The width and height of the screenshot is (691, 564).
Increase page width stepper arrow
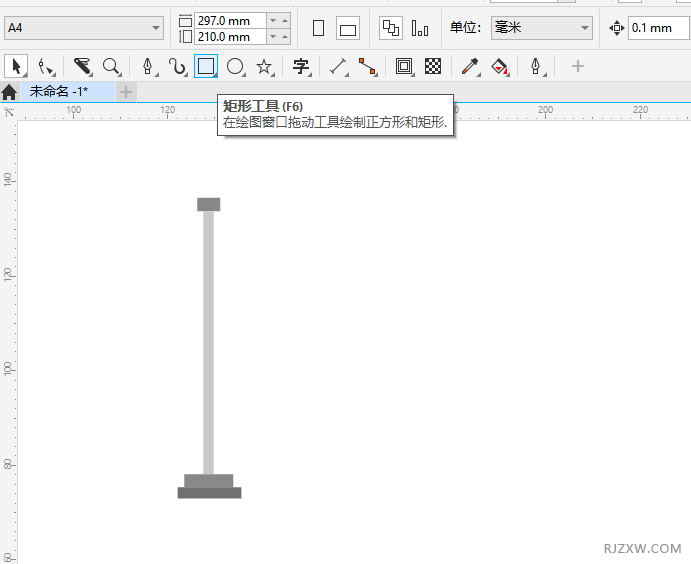(x=285, y=20)
